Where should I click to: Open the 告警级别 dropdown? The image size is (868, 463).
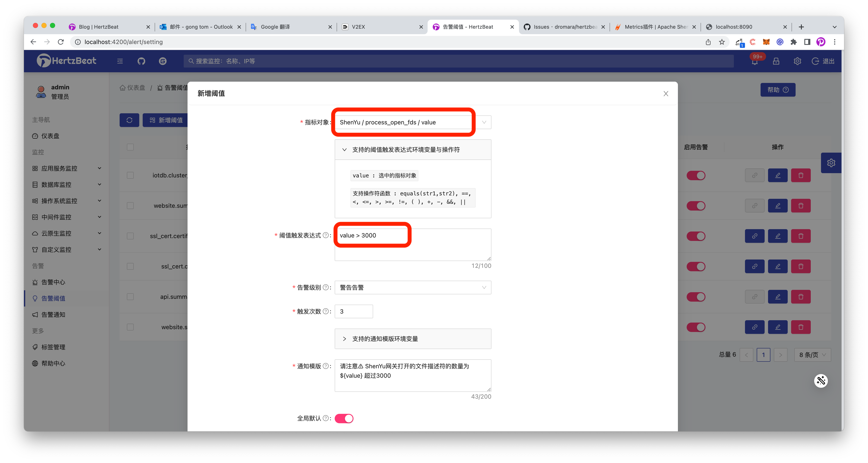click(412, 287)
